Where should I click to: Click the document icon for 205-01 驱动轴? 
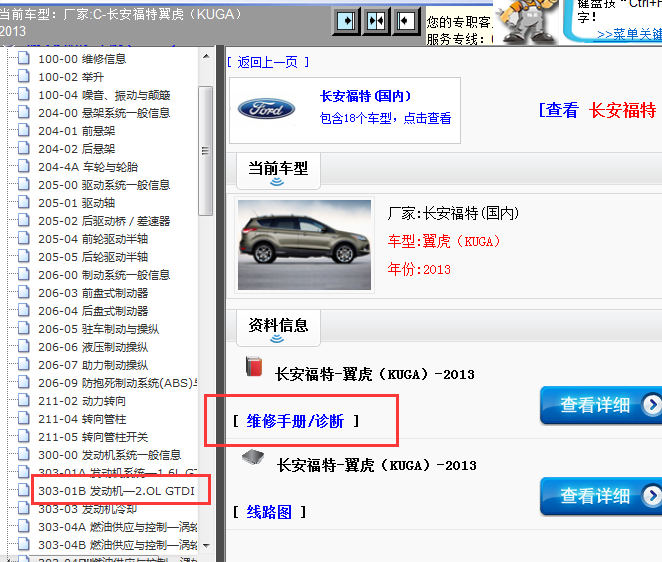pos(24,202)
